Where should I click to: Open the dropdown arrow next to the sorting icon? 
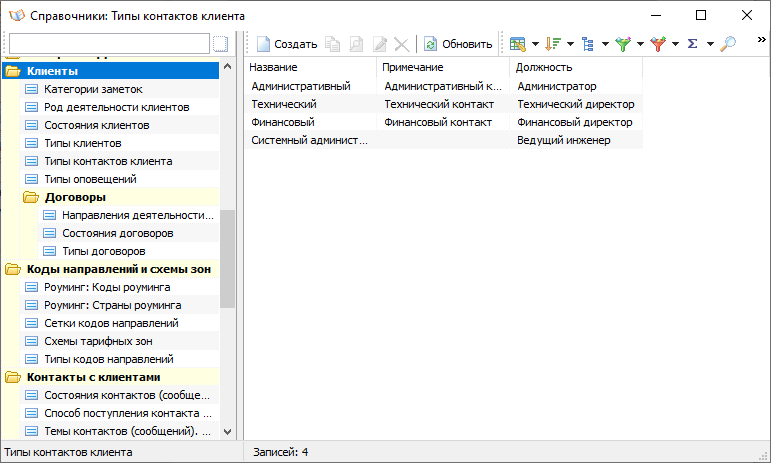[570, 44]
